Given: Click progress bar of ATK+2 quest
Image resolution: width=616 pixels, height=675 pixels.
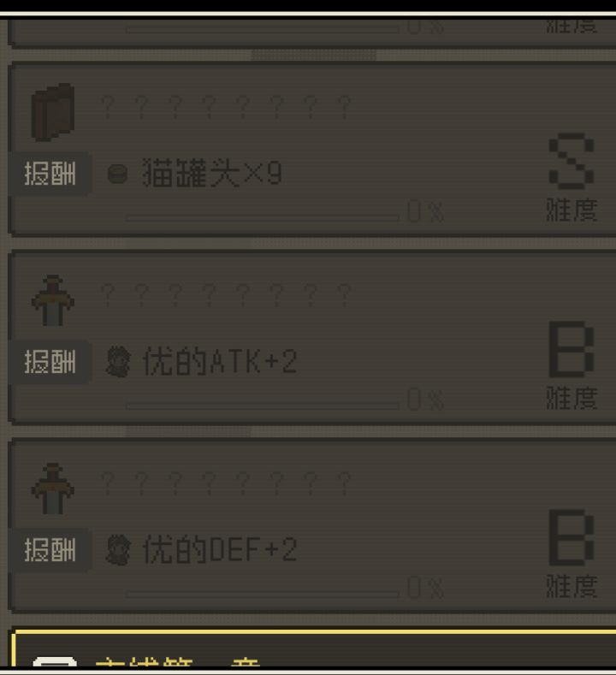Looking at the screenshot, I should coord(263,406).
